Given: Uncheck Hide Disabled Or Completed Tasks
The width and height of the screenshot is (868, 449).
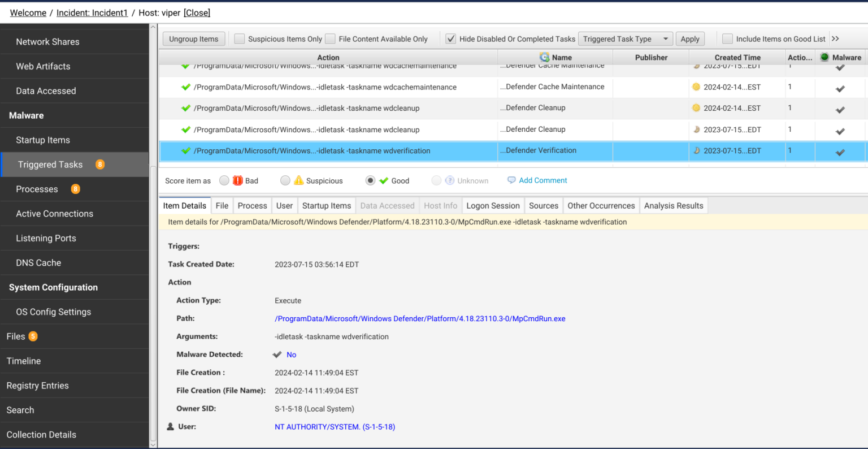Looking at the screenshot, I should pyautogui.click(x=450, y=38).
